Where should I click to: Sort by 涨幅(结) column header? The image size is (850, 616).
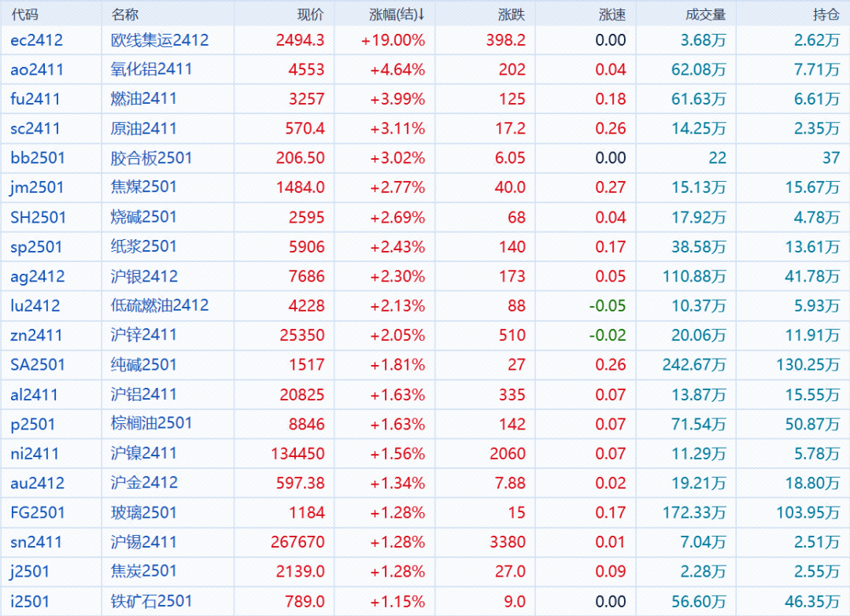click(x=397, y=14)
